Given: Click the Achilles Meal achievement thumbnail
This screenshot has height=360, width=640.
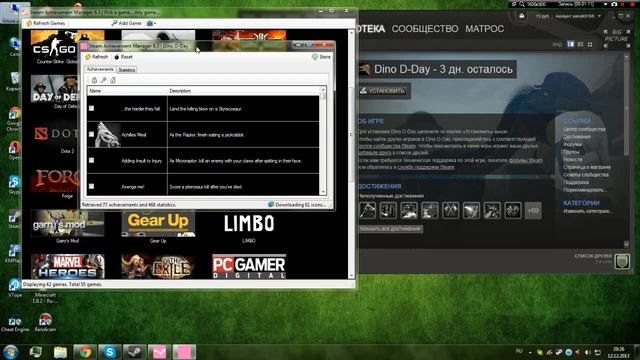Looking at the screenshot, I should point(108,134).
